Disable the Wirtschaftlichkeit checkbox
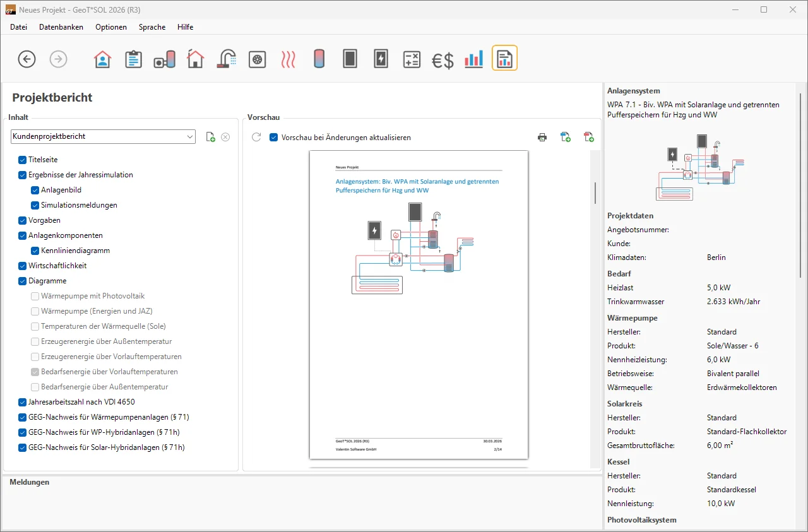This screenshot has height=532, width=808. click(x=23, y=266)
